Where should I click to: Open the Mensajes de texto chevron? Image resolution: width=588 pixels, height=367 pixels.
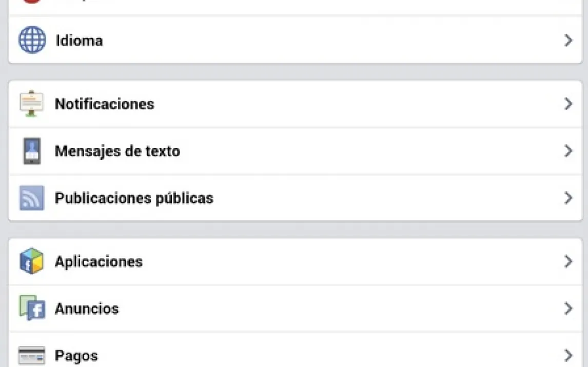coord(568,151)
